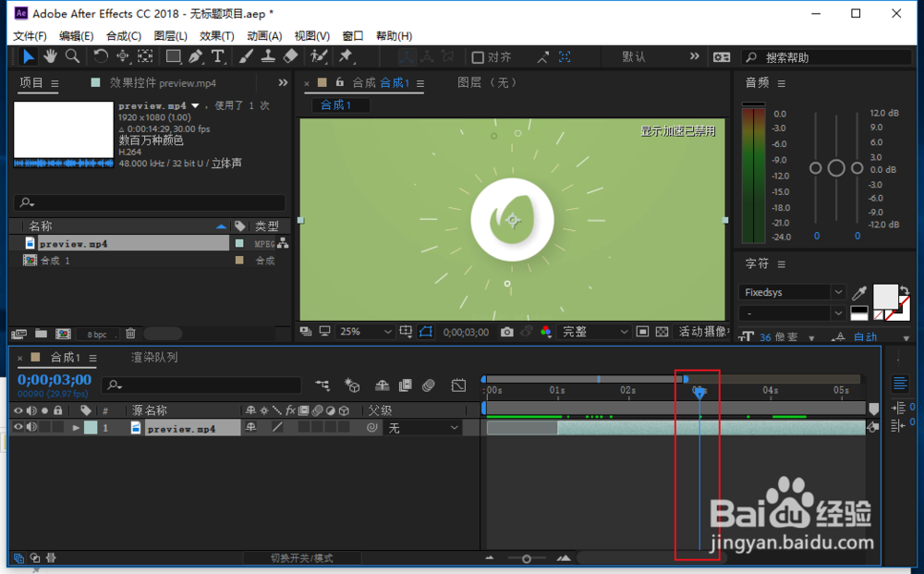Click the 8 bpc color depth button

[97, 335]
